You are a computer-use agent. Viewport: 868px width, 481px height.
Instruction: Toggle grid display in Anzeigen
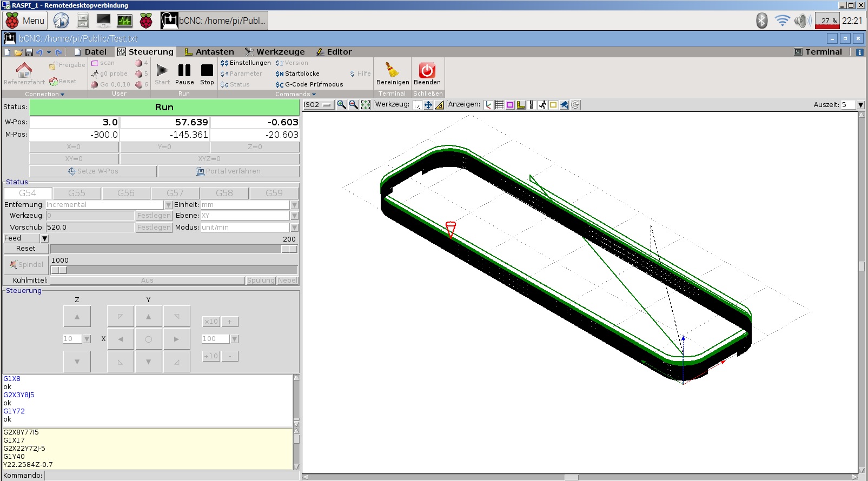pyautogui.click(x=499, y=105)
